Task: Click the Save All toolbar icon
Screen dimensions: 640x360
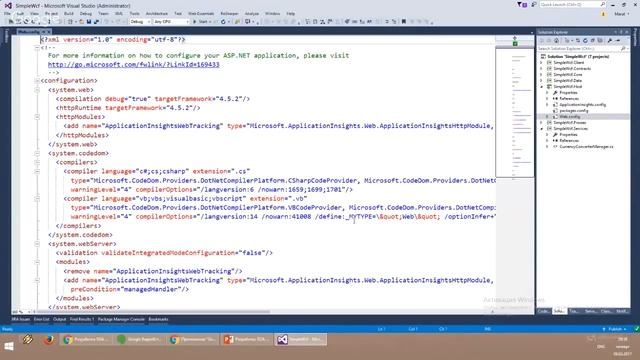Action: click(x=96, y=22)
